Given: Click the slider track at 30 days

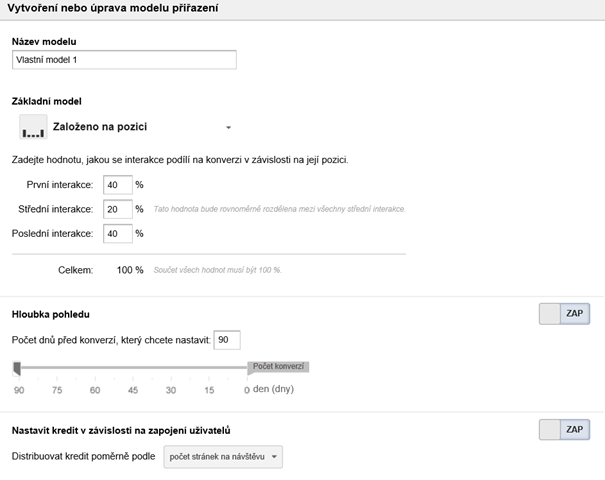Looking at the screenshot, I should click(171, 368).
